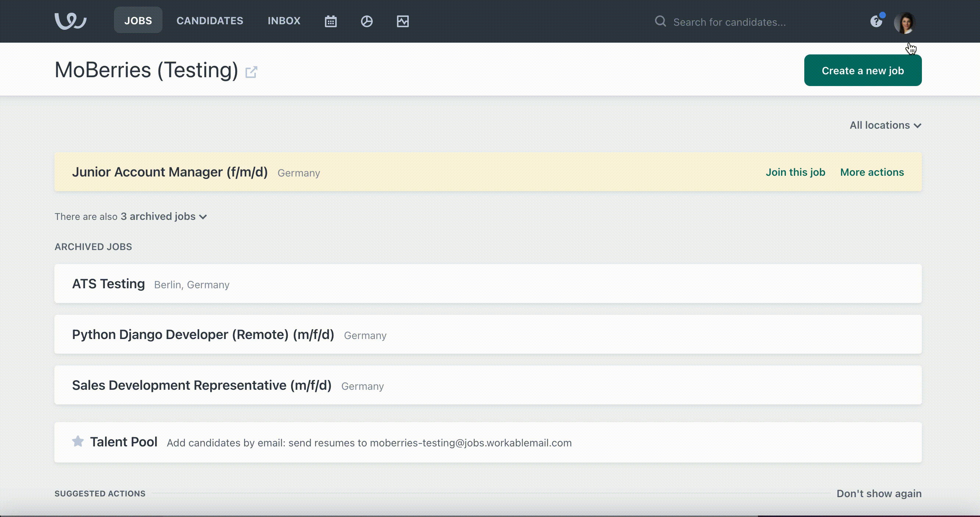Image resolution: width=980 pixels, height=517 pixels.
Task: Click Berlin, Germany location text
Action: (x=192, y=285)
